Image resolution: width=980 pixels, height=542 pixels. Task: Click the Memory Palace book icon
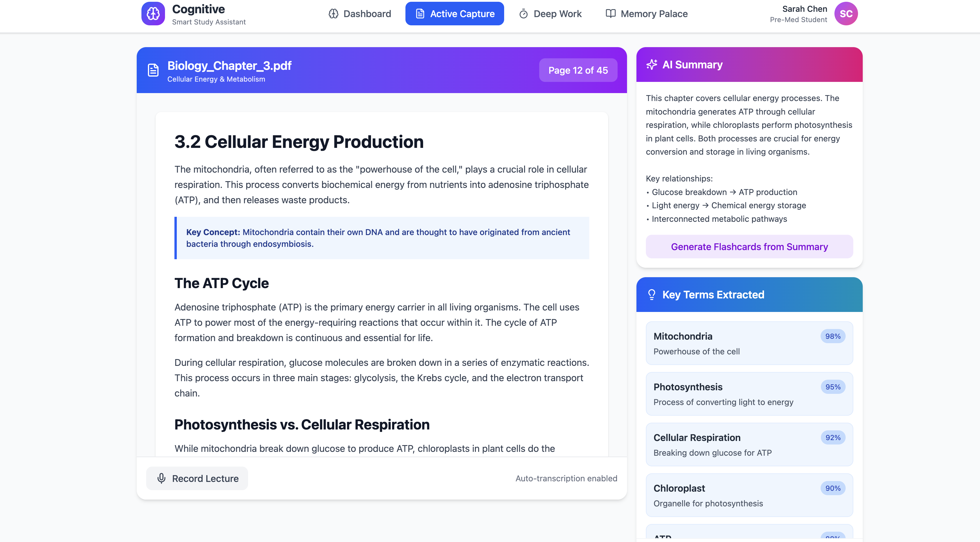click(x=610, y=14)
